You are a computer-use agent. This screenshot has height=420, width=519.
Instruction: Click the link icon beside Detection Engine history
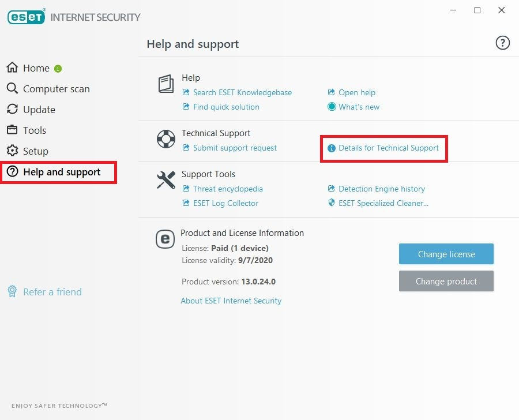332,188
